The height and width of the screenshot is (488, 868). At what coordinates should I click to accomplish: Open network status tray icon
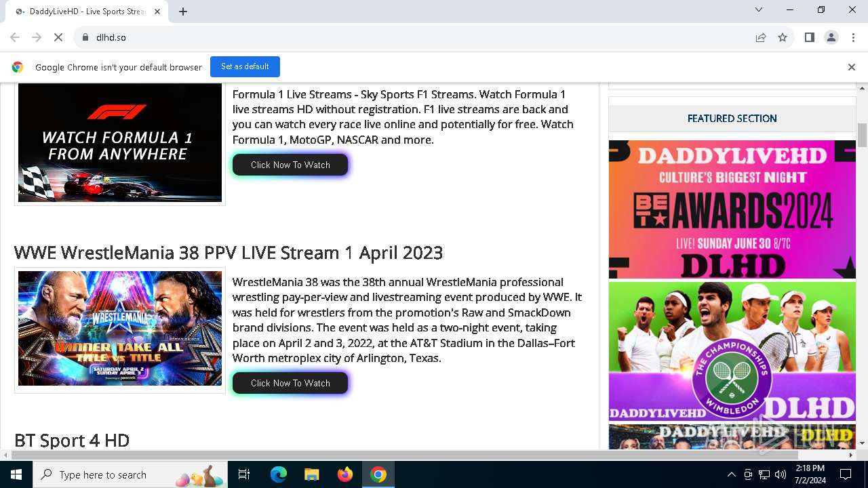pos(764,474)
